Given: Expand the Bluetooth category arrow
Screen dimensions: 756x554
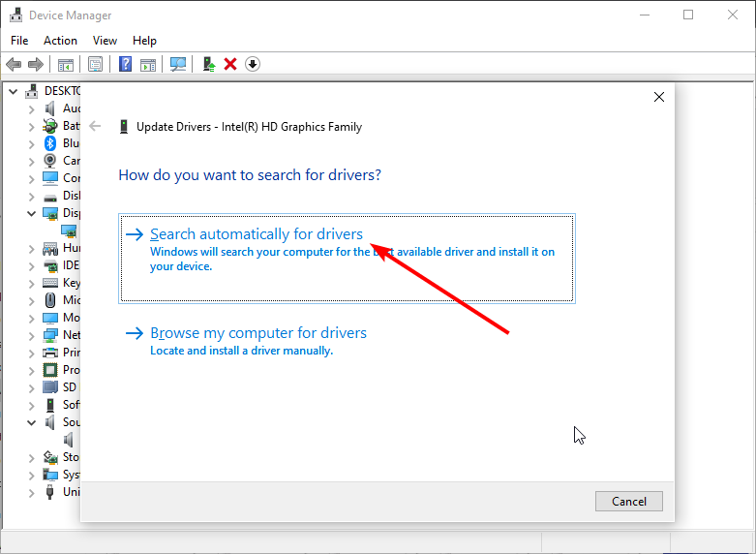Looking at the screenshot, I should click(32, 143).
